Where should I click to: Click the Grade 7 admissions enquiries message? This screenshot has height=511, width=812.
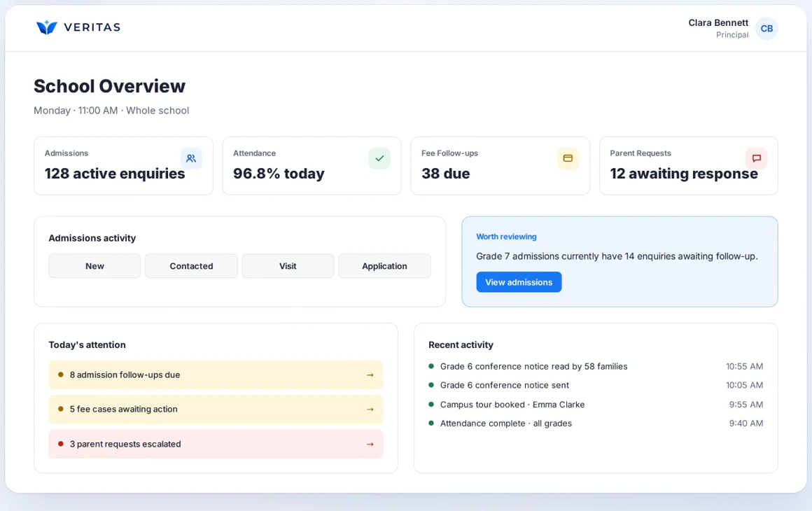(617, 256)
